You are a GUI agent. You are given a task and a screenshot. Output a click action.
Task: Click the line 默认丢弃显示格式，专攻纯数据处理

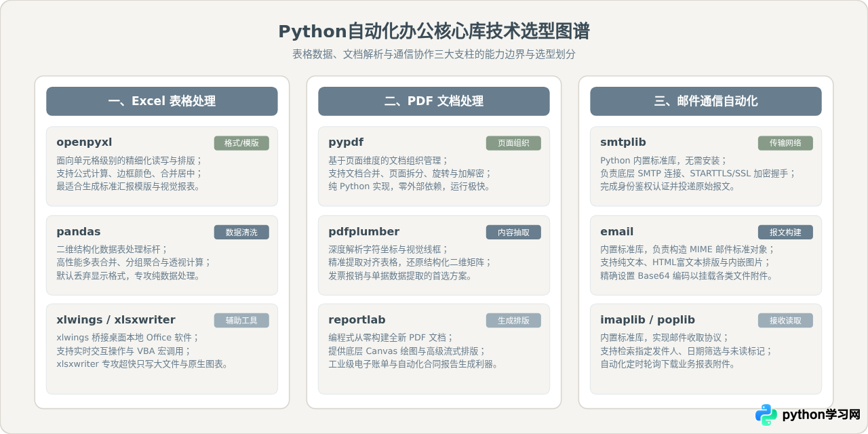coord(128,275)
